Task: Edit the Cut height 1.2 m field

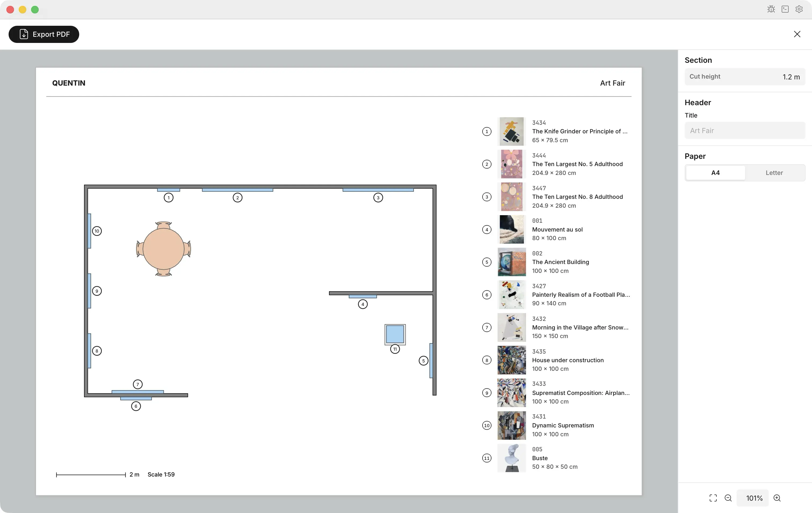Action: [x=745, y=77]
